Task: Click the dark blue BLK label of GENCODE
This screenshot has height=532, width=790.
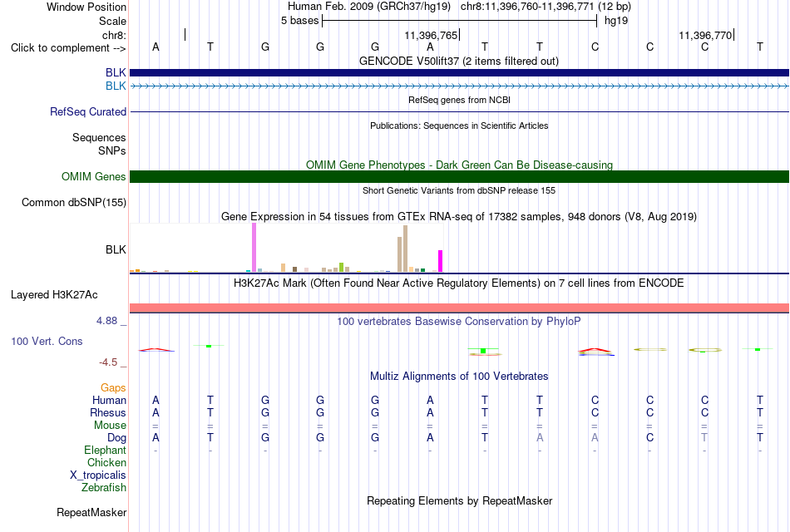Action: pos(116,72)
